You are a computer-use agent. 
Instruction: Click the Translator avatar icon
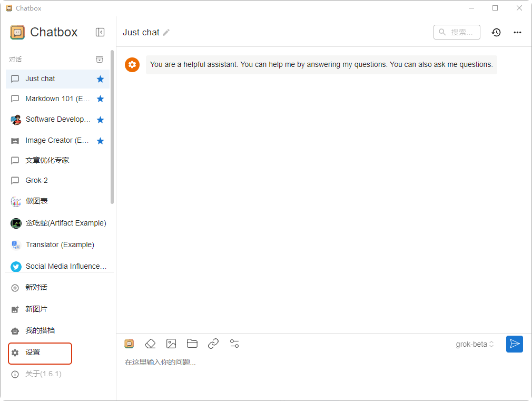click(x=16, y=245)
